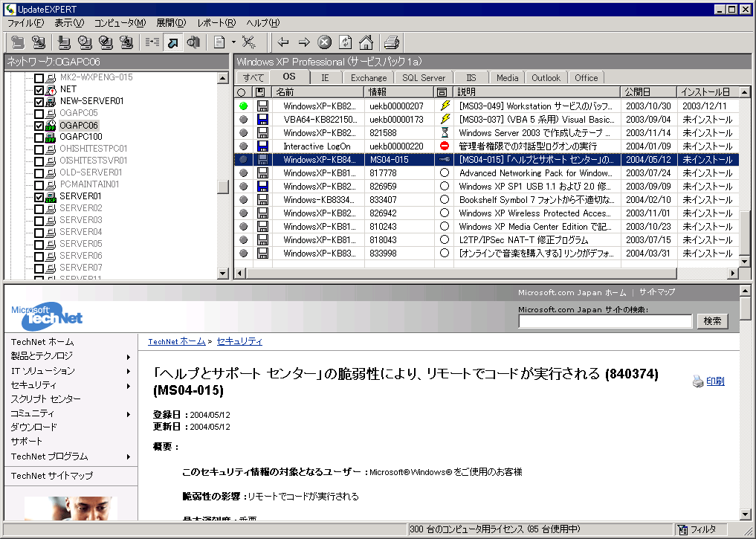Toggle the pressed blue arrow toolbar button

point(172,42)
